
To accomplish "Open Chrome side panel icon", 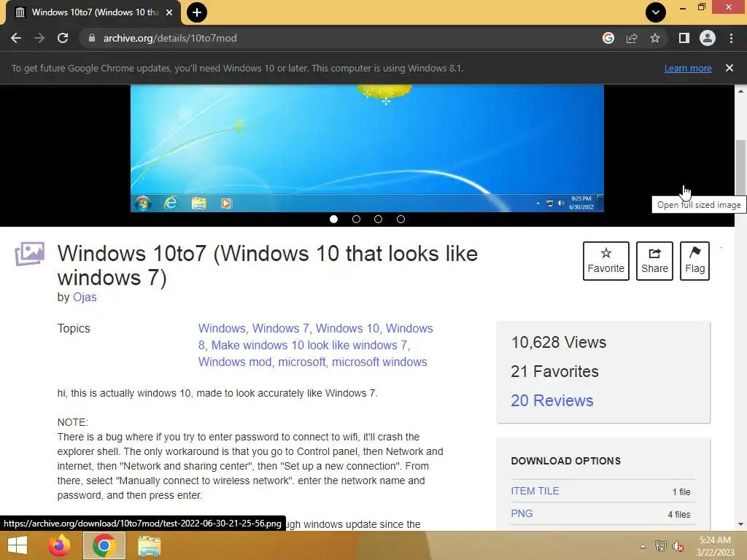I will point(684,38).
